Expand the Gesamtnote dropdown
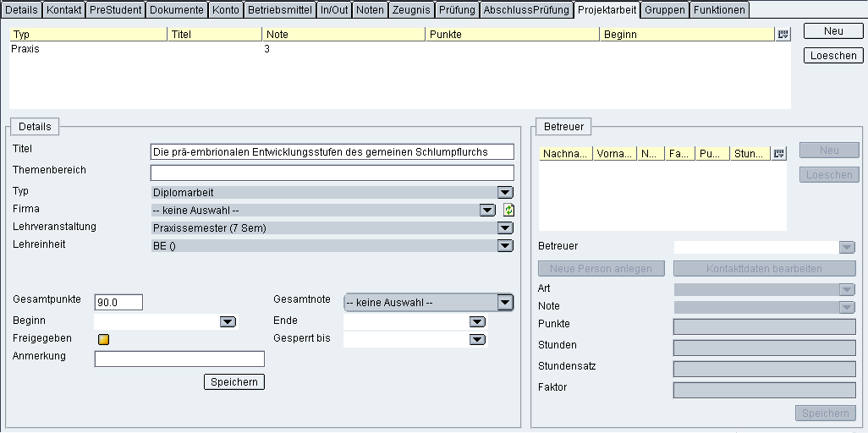This screenshot has height=433, width=868. [505, 302]
